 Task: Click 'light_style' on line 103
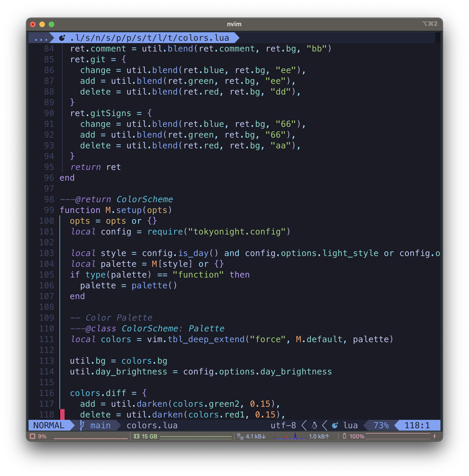point(350,253)
